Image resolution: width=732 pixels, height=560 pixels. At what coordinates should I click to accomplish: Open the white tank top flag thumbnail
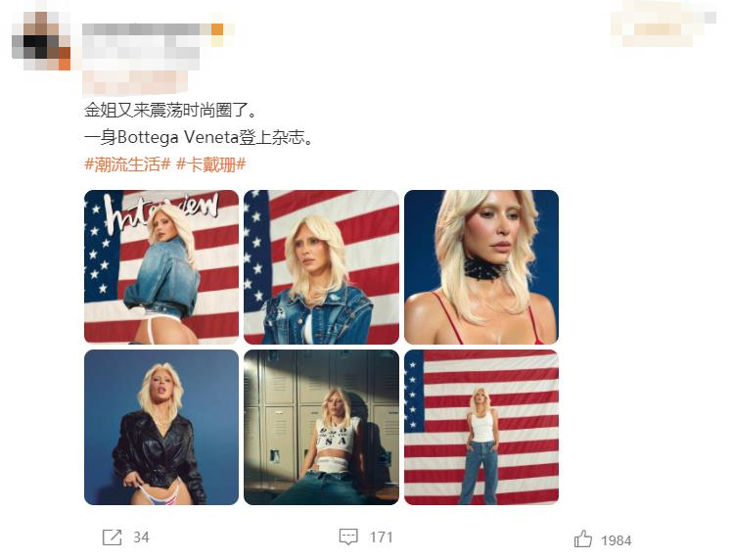pos(481,427)
